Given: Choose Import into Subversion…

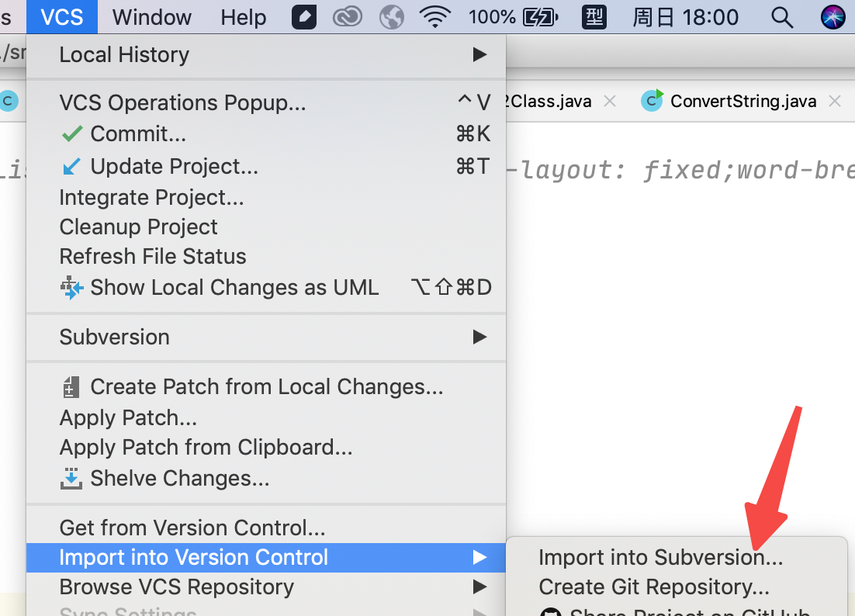Looking at the screenshot, I should point(661,557).
